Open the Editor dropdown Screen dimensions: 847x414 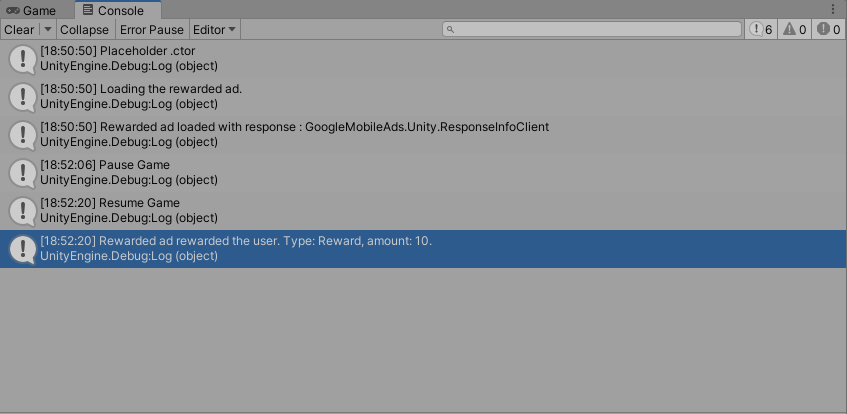214,30
